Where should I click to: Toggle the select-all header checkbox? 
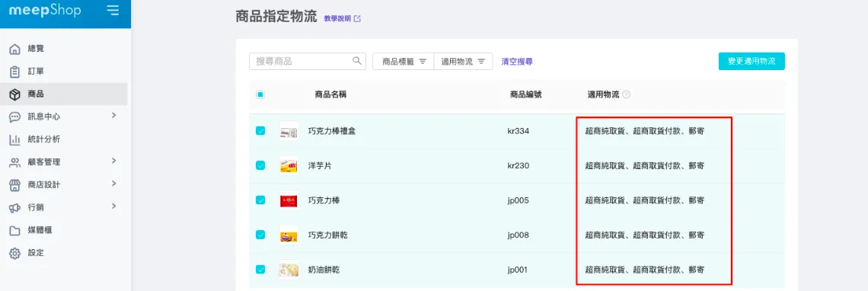coord(260,94)
